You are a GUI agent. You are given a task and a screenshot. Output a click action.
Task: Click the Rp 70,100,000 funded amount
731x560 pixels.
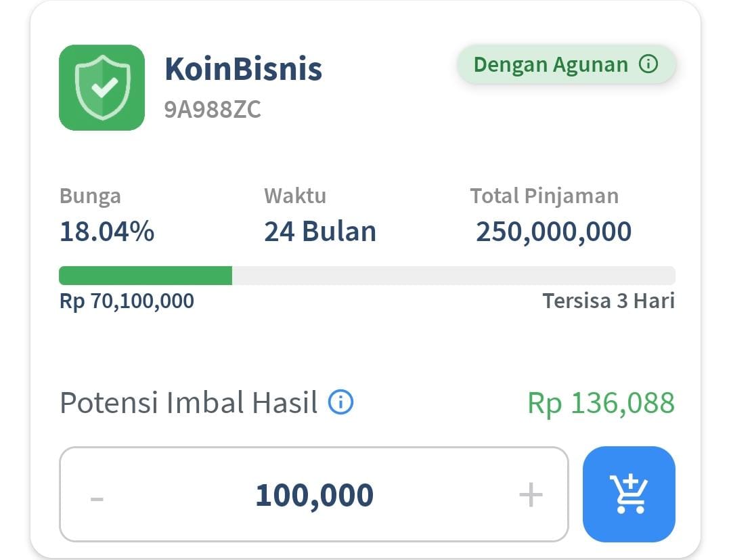pyautogui.click(x=127, y=301)
